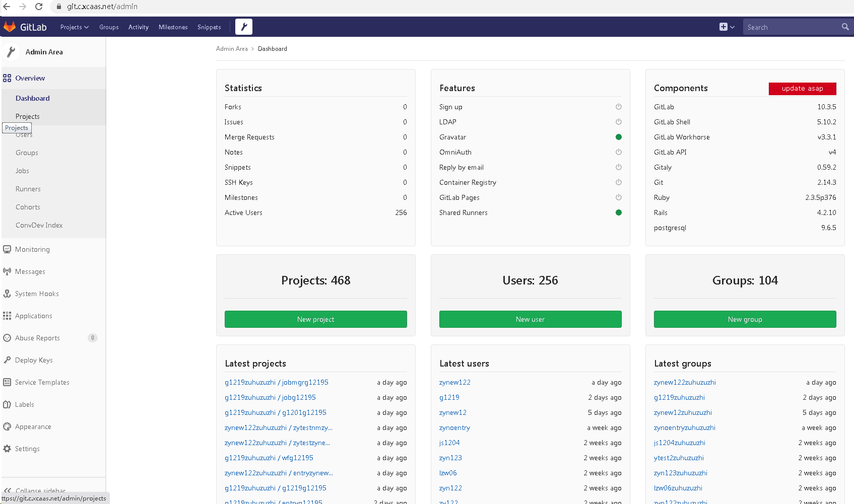Open project g1219zuhuzuzhi / wfg12195
This screenshot has width=854, height=504.
tap(269, 458)
